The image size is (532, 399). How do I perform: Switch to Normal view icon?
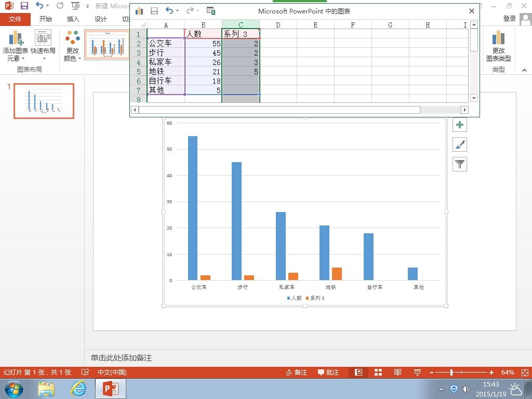[358, 372]
